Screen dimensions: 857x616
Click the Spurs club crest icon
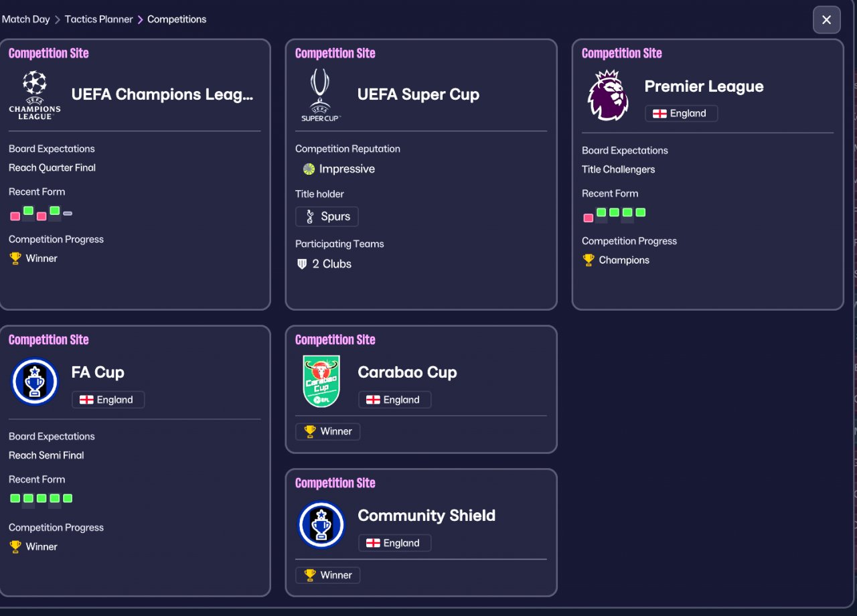tap(309, 216)
